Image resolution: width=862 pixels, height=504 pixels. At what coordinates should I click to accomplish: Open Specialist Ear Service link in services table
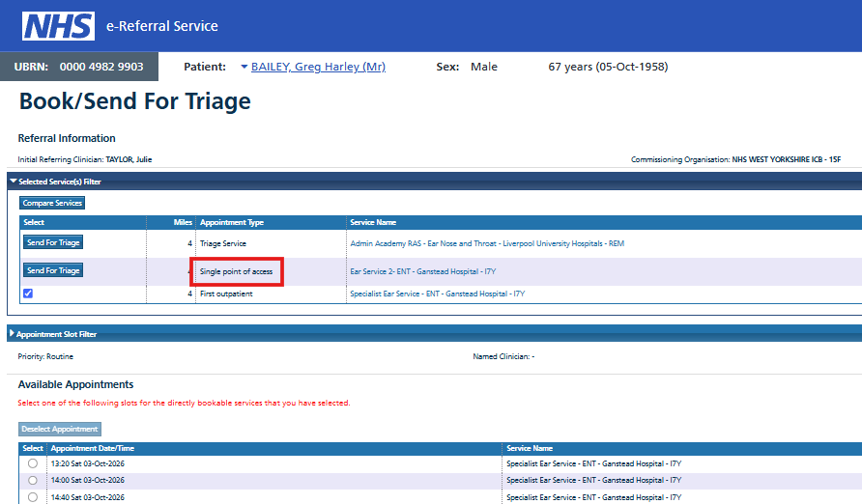pyautogui.click(x=437, y=294)
